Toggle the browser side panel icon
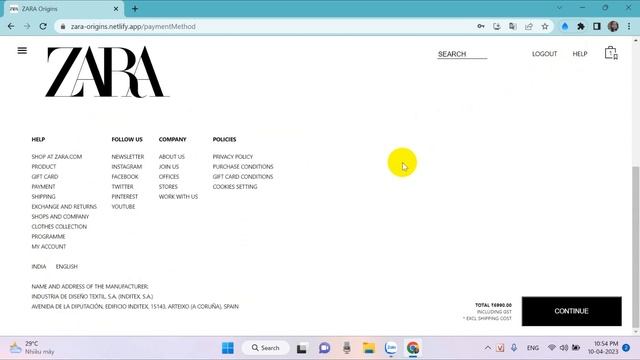The height and width of the screenshot is (360, 640). pos(597,27)
